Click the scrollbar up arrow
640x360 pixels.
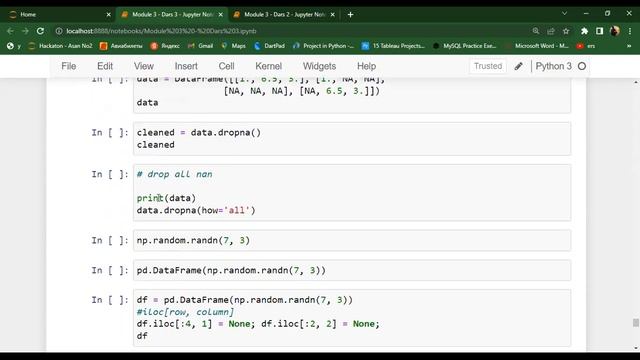click(636, 82)
